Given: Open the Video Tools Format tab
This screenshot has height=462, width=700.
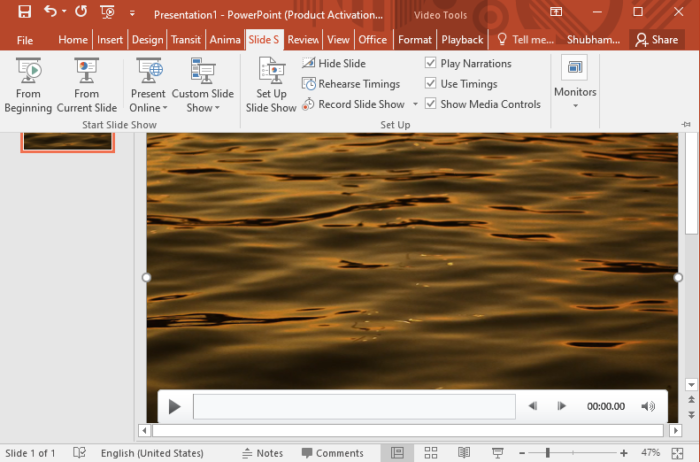Looking at the screenshot, I should [x=415, y=40].
